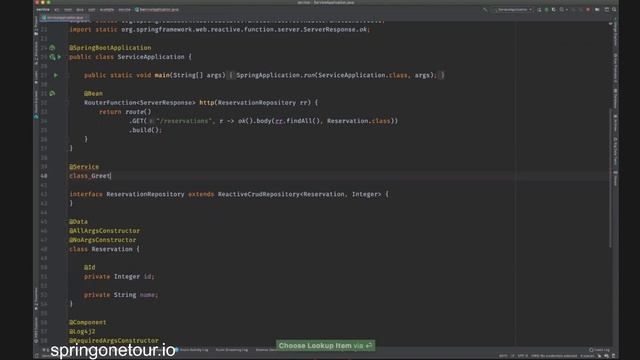
Task: Open the ServiceApplication run configuration dropdown
Action: point(513,9)
